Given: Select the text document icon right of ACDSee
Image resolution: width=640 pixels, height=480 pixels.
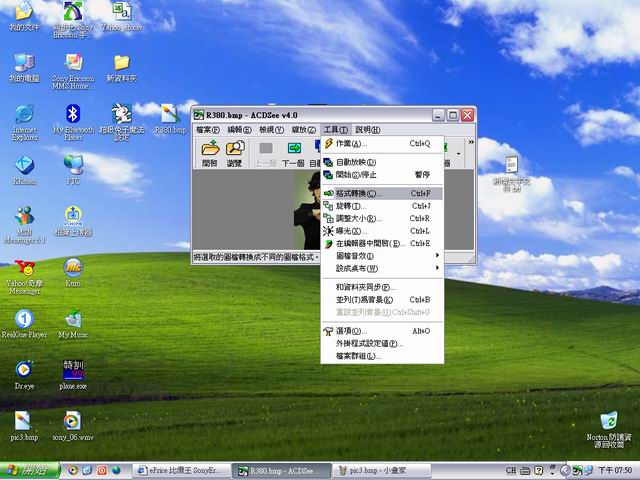Looking at the screenshot, I should click(511, 174).
